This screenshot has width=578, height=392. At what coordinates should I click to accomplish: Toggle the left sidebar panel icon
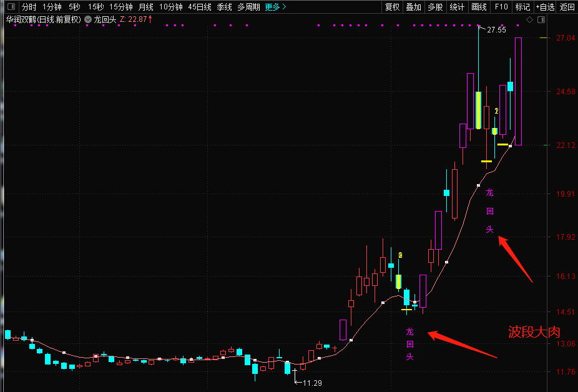tap(11, 7)
